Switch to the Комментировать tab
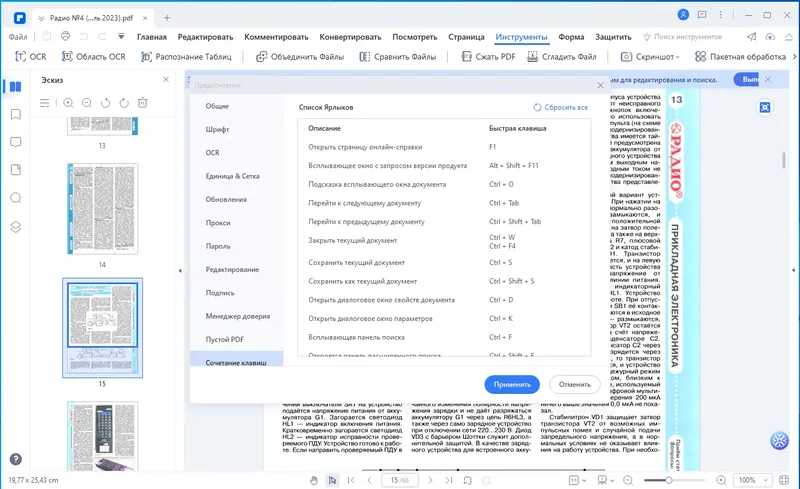The height and width of the screenshot is (489, 800). tap(276, 37)
